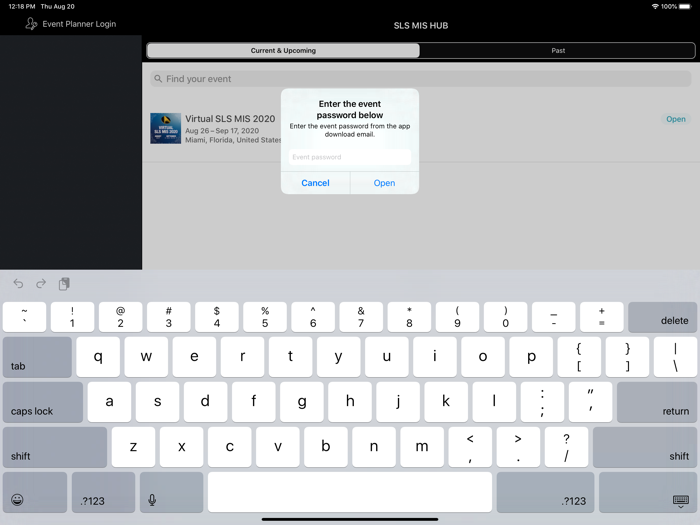Tap the comma/less-than key

click(470, 447)
